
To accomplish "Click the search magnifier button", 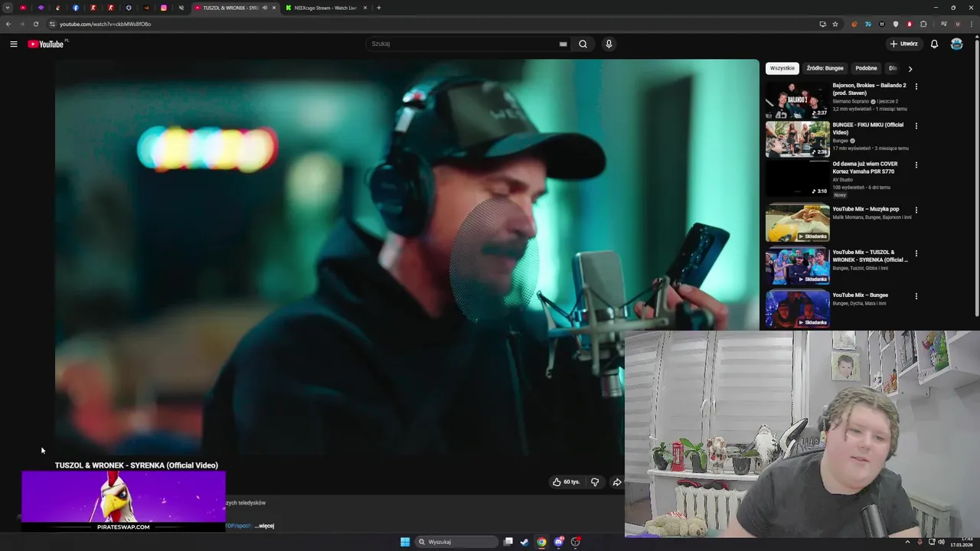I will (583, 44).
